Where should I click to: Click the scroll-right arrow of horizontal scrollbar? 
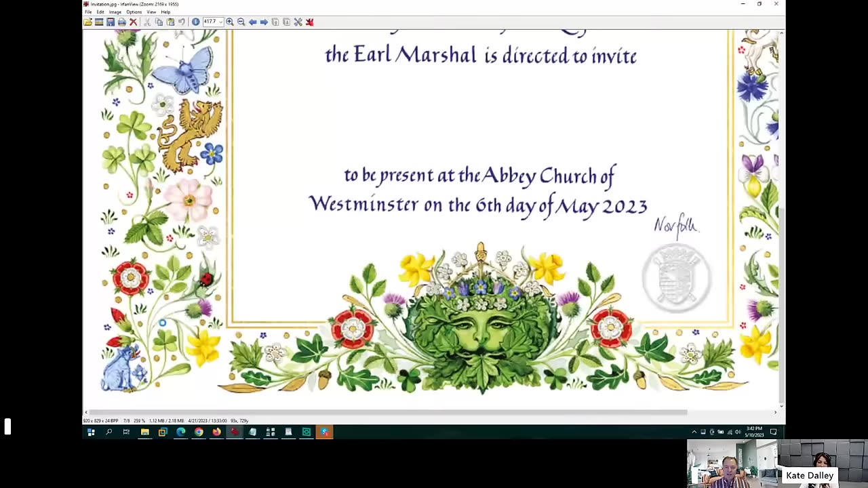pos(775,412)
